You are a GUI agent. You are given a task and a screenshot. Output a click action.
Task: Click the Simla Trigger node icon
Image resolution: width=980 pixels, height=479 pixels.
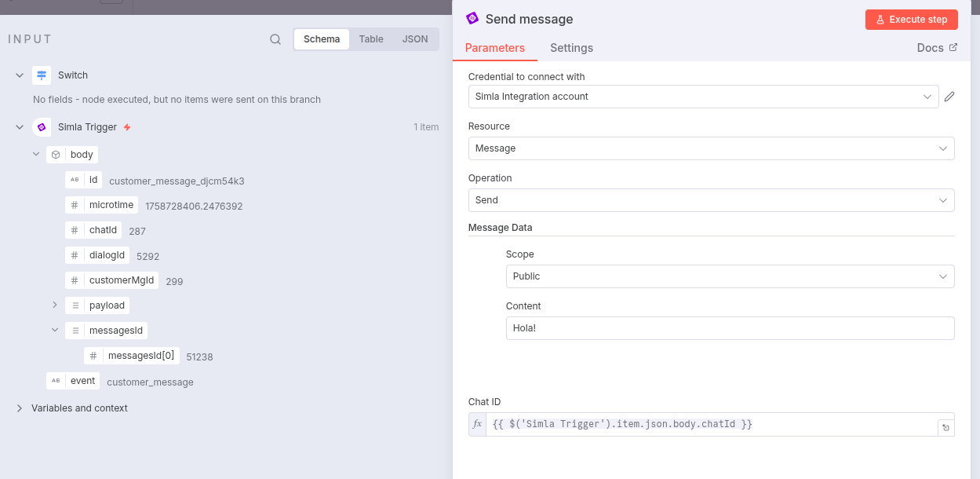click(x=42, y=127)
